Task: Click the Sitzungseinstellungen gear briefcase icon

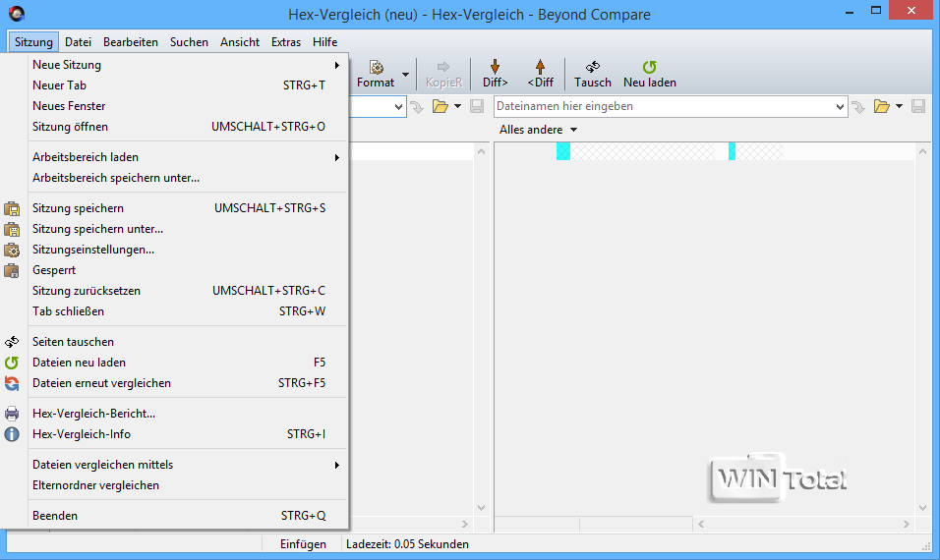Action: tap(12, 250)
